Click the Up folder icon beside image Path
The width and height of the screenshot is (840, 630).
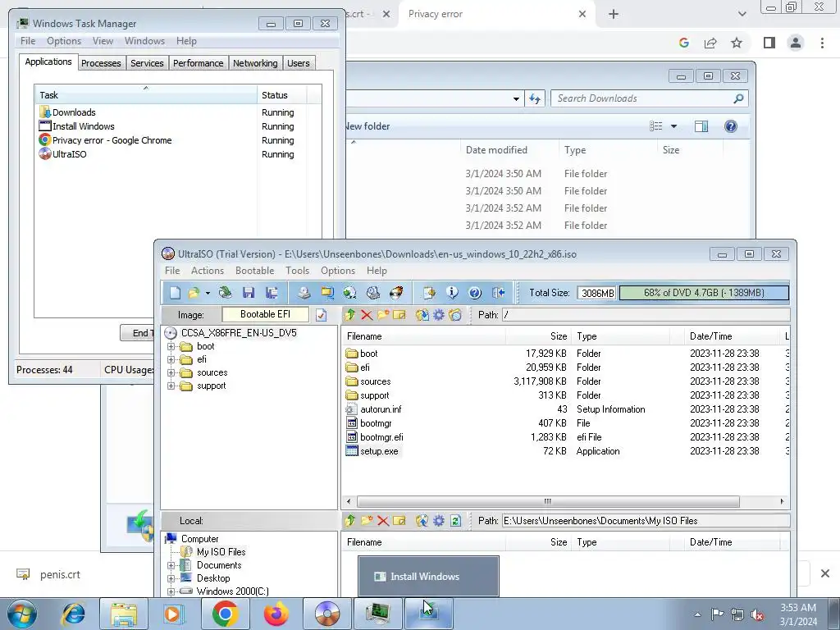coord(350,315)
